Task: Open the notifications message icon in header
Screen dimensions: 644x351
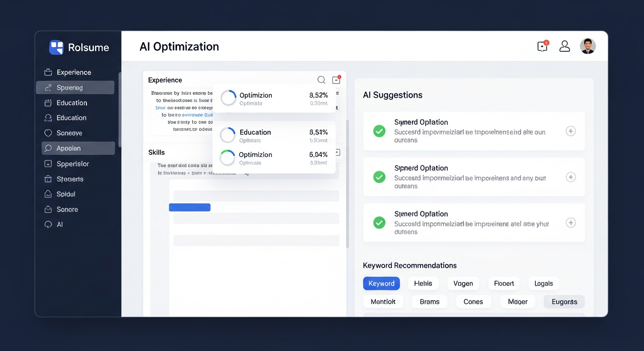Action: pyautogui.click(x=542, y=46)
